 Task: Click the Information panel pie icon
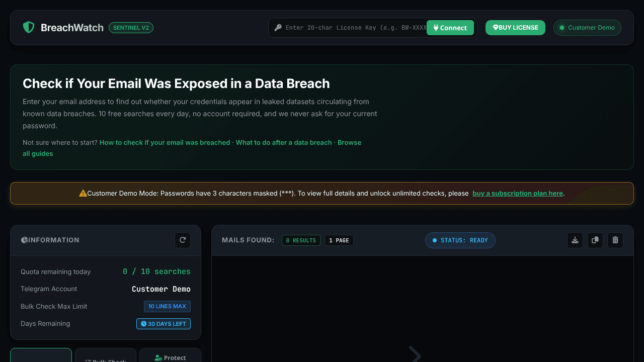tap(24, 240)
